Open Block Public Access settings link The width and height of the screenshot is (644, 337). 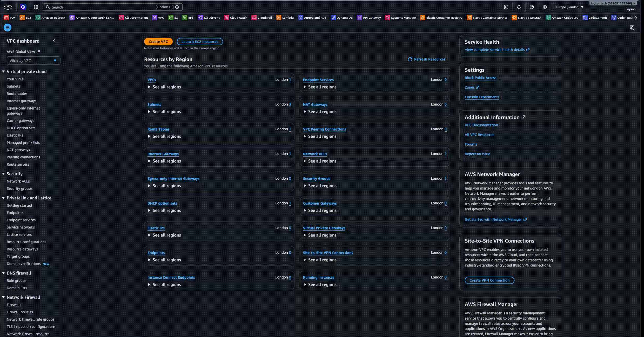(x=480, y=78)
